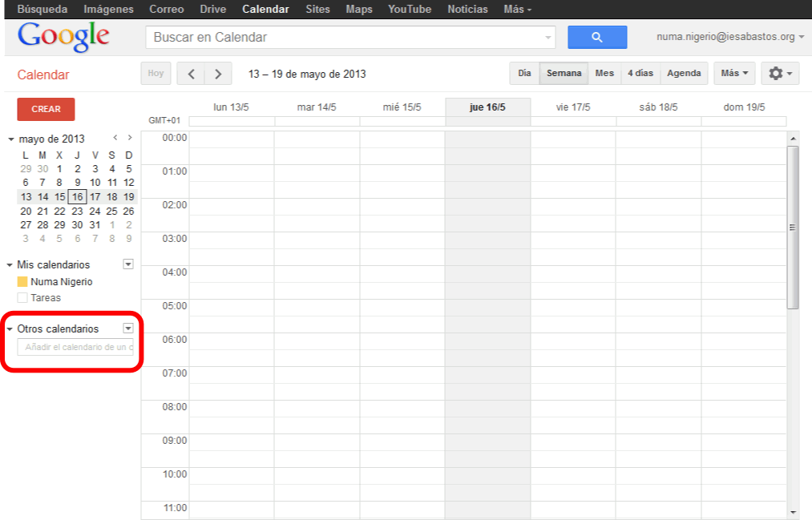The image size is (812, 520).
Task: Open the settings gear menu
Action: click(780, 74)
